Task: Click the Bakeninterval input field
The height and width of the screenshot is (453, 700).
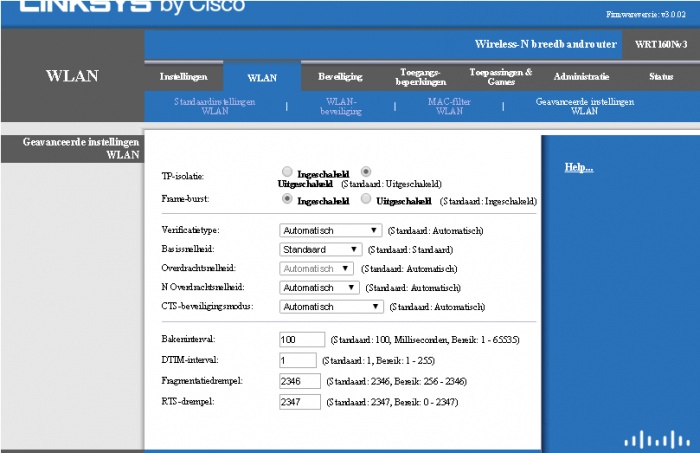Action: [x=302, y=340]
